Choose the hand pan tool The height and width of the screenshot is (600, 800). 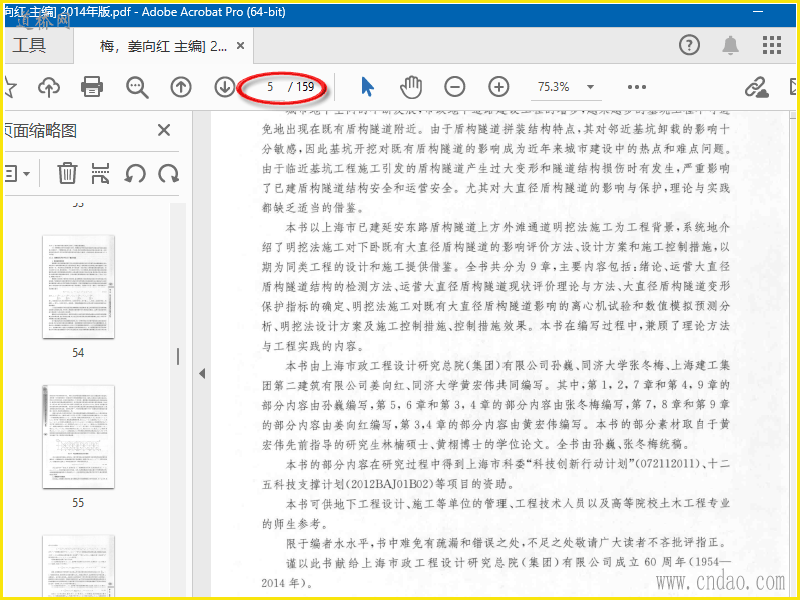coord(411,87)
